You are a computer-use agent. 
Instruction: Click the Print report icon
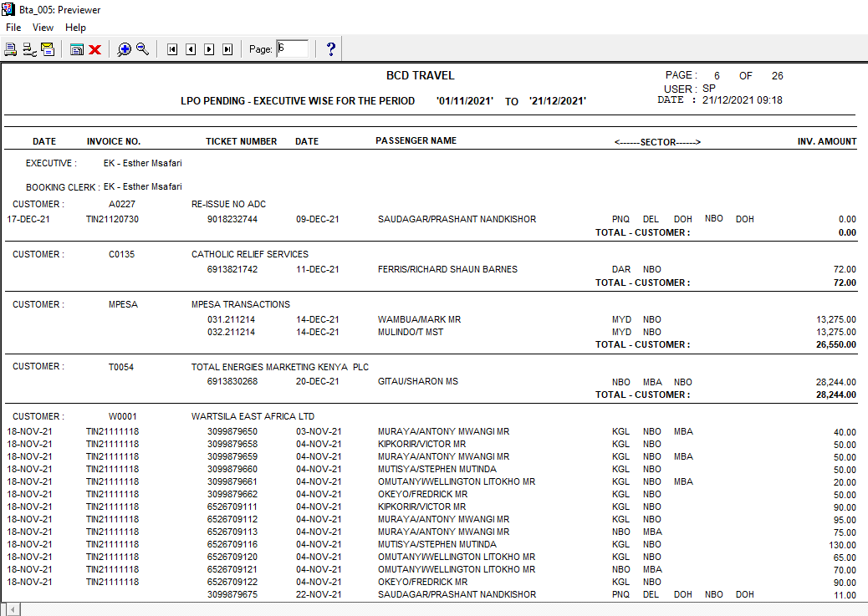click(x=11, y=49)
